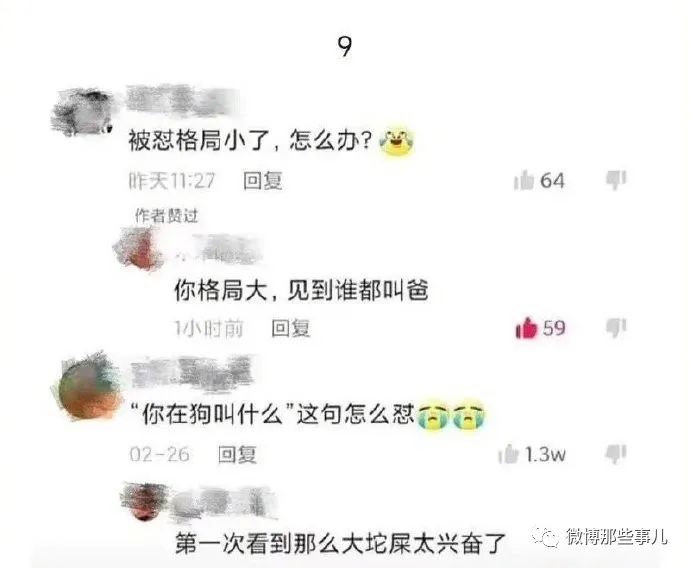
Task: Like the comment with 64 likes
Action: click(524, 180)
